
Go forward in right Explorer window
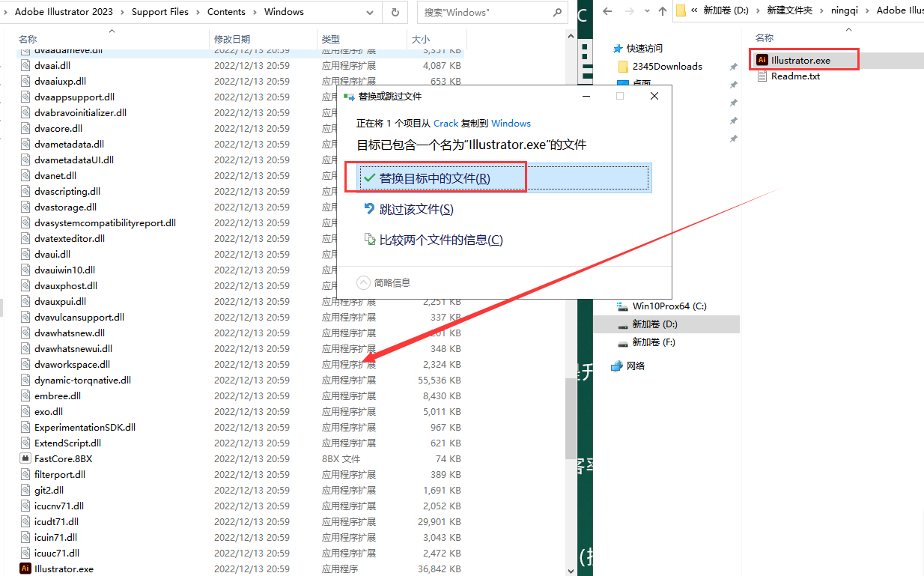[628, 10]
